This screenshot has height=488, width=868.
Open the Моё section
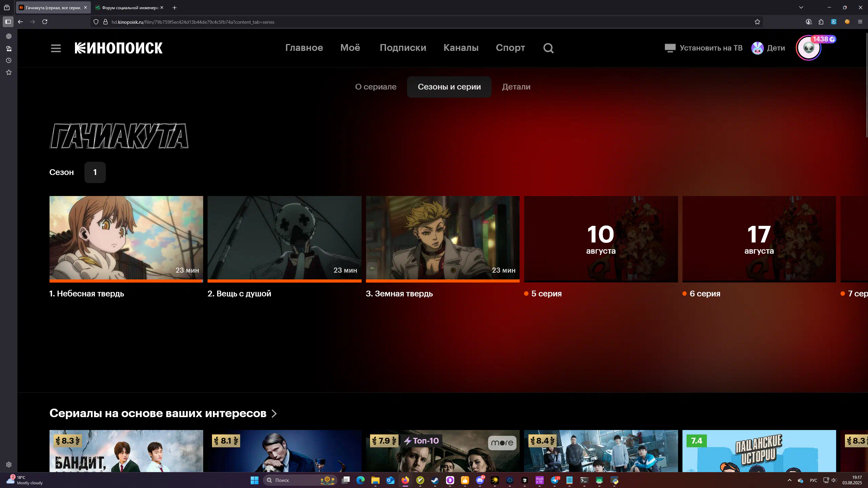point(350,48)
